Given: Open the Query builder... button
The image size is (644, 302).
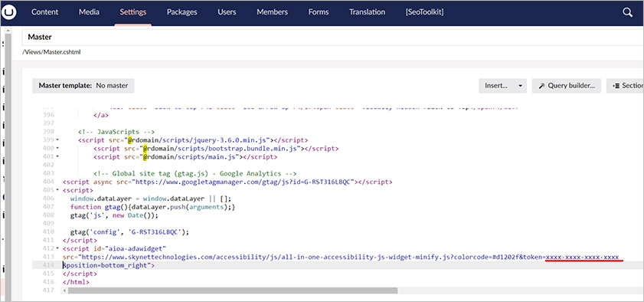Looking at the screenshot, I should [567, 86].
